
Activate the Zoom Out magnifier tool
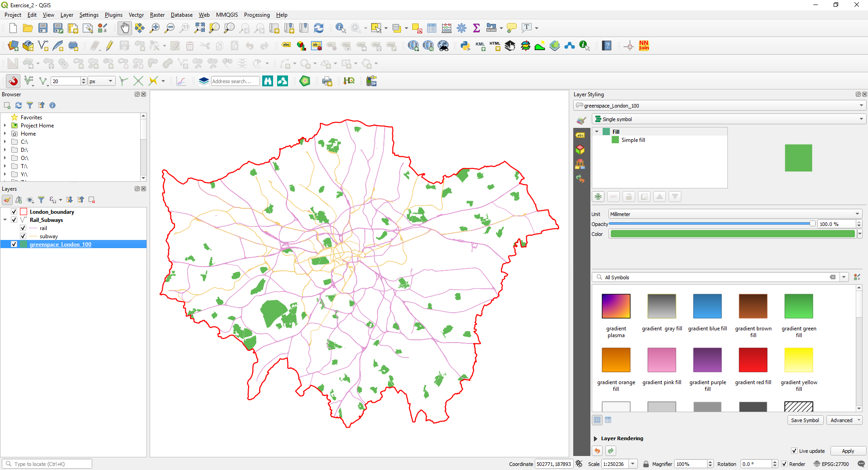[x=170, y=28]
